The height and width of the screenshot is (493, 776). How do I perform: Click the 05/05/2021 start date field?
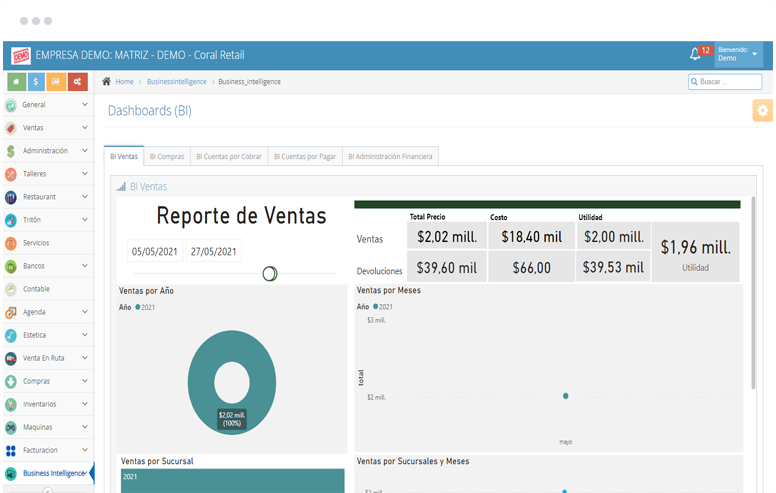pyautogui.click(x=154, y=251)
